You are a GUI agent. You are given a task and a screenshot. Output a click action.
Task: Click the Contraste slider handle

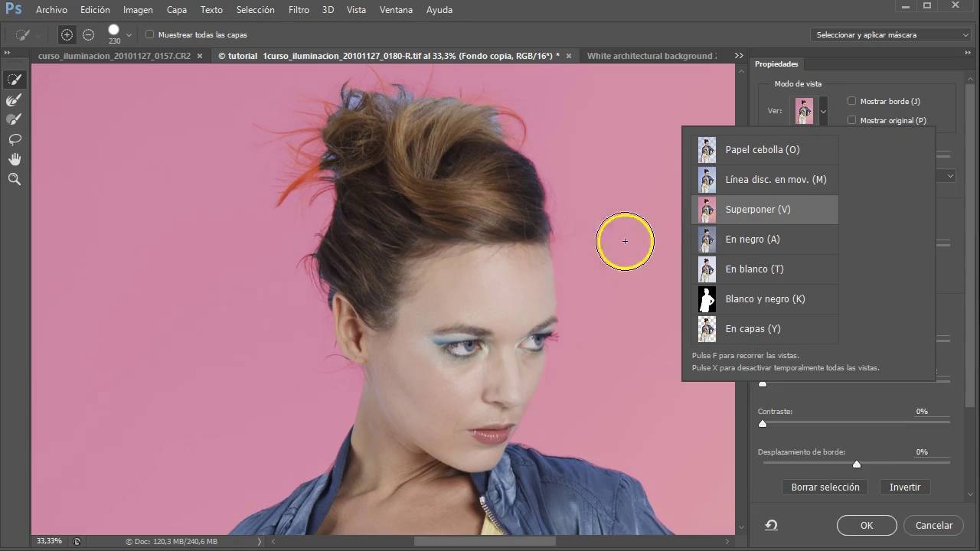point(763,423)
